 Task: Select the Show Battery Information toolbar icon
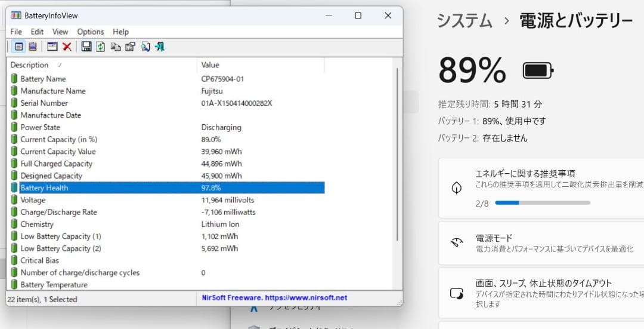pyautogui.click(x=19, y=47)
